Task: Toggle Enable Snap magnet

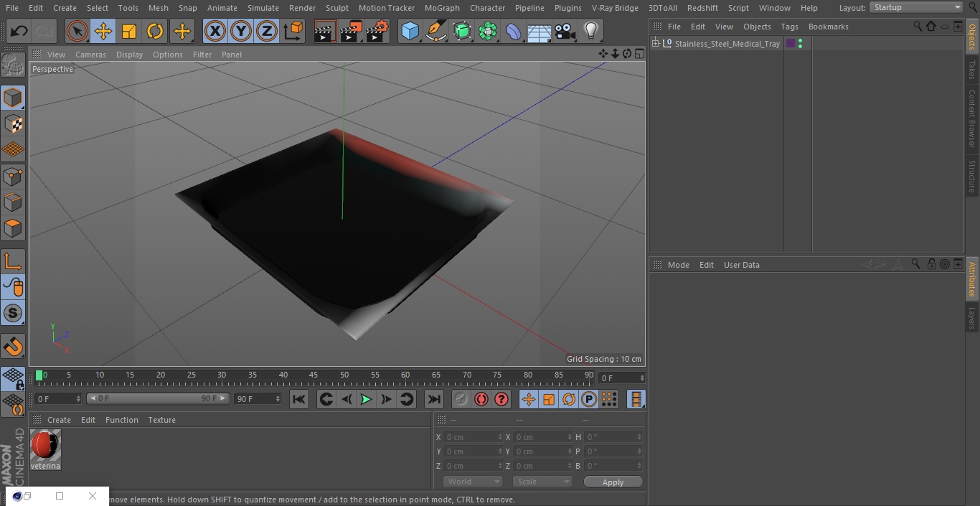Action: point(13,347)
